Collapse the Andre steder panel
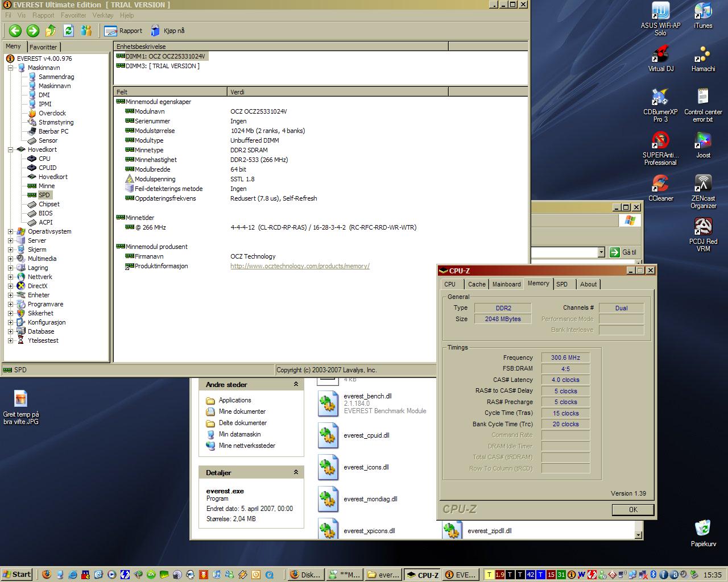Viewport: 728px width, 582px height. (x=296, y=385)
